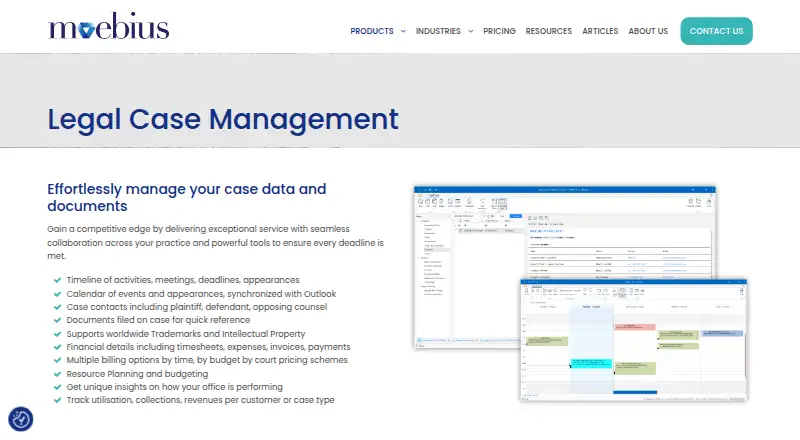The width and height of the screenshot is (800, 440).
Task: Click the checkmark beside 'Resource Planning and budgeting'
Action: [58, 374]
